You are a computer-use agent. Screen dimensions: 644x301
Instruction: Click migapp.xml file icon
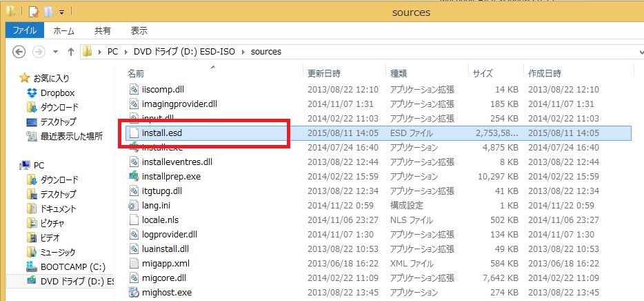pos(134,263)
